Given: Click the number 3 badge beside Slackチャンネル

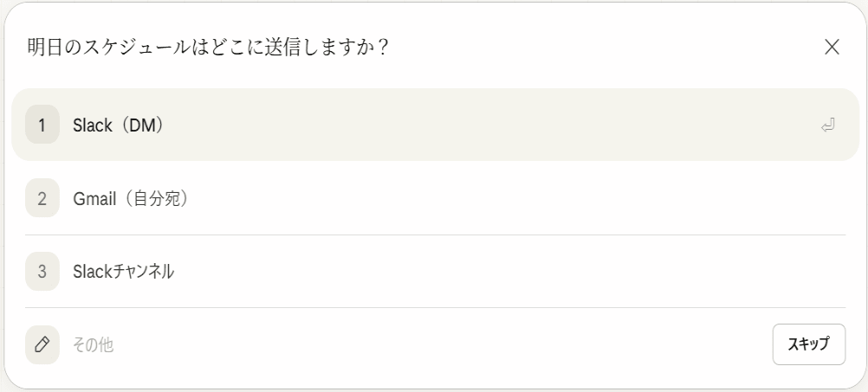Looking at the screenshot, I should pyautogui.click(x=42, y=271).
